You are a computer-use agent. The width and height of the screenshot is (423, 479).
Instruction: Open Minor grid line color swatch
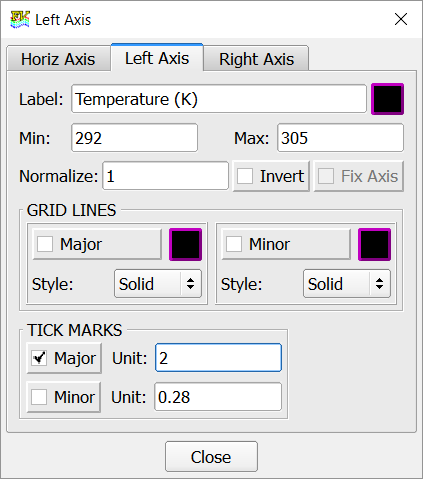pos(374,244)
